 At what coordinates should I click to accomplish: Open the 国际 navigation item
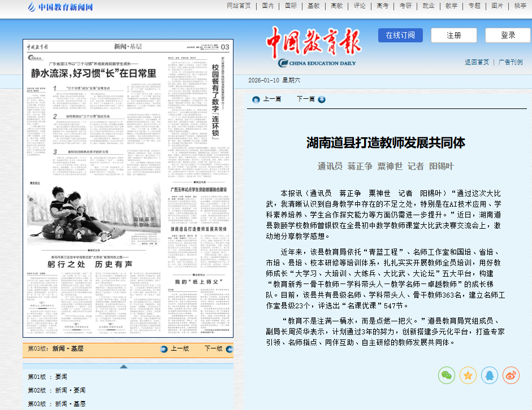coord(291,6)
